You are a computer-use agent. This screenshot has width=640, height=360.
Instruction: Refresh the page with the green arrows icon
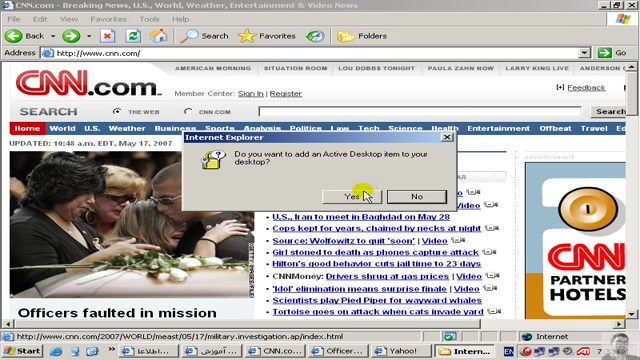pyautogui.click(x=133, y=36)
